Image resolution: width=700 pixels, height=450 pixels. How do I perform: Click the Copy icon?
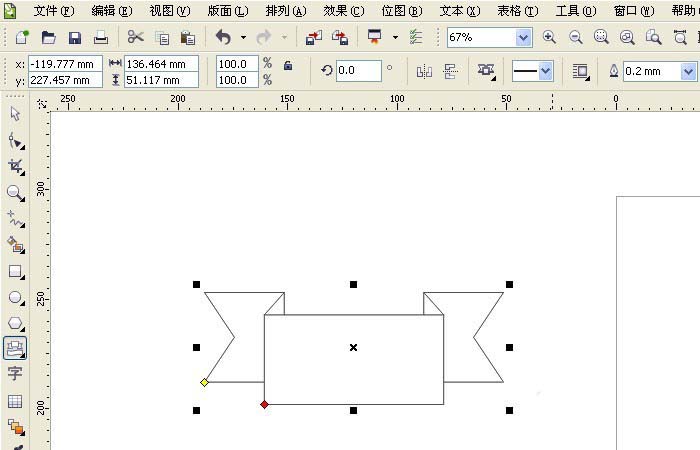click(x=162, y=38)
